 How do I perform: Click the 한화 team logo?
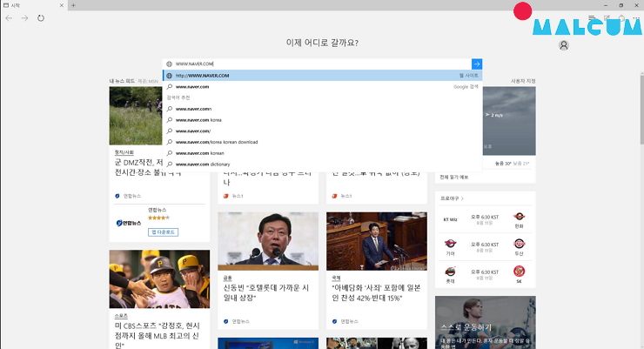click(x=519, y=217)
